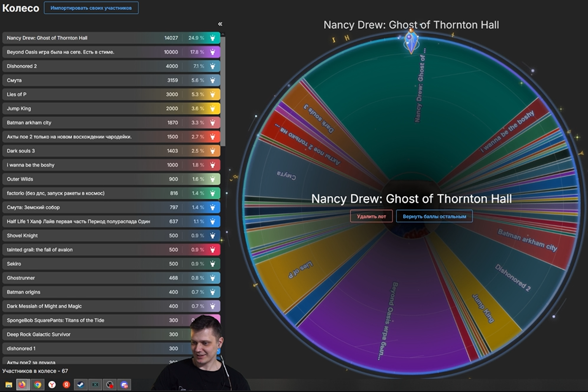The width and height of the screenshot is (588, 392).
Task: Click the crown icon in the Jump King row
Action: pos(213,108)
